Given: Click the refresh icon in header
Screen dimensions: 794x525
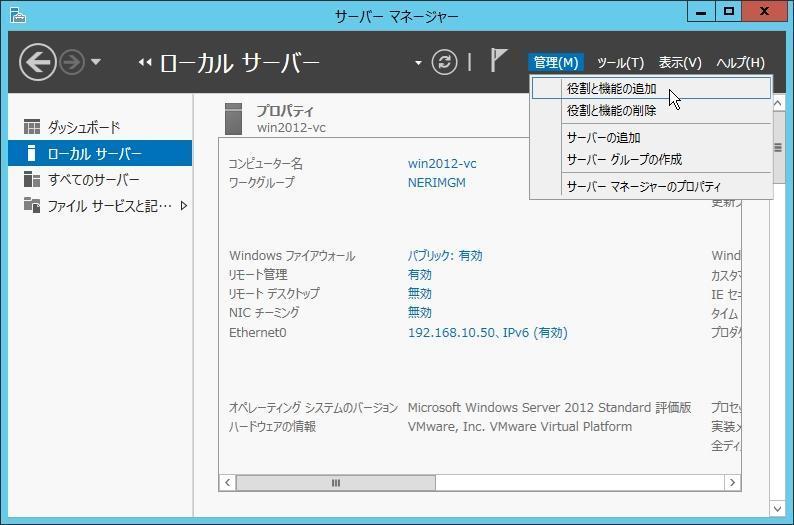Looking at the screenshot, I should pyautogui.click(x=444, y=62).
